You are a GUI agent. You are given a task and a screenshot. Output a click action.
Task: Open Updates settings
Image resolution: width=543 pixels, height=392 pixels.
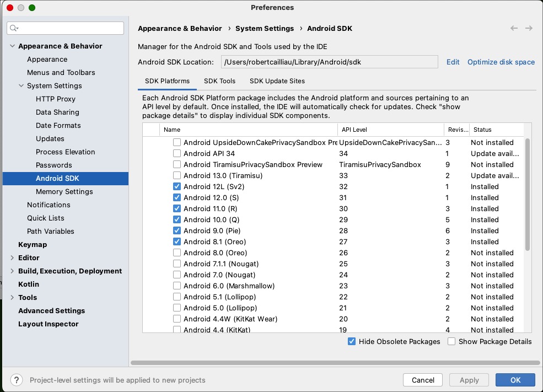coord(50,138)
